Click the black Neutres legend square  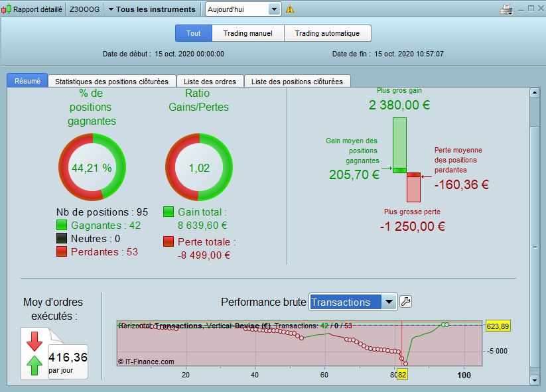click(62, 238)
